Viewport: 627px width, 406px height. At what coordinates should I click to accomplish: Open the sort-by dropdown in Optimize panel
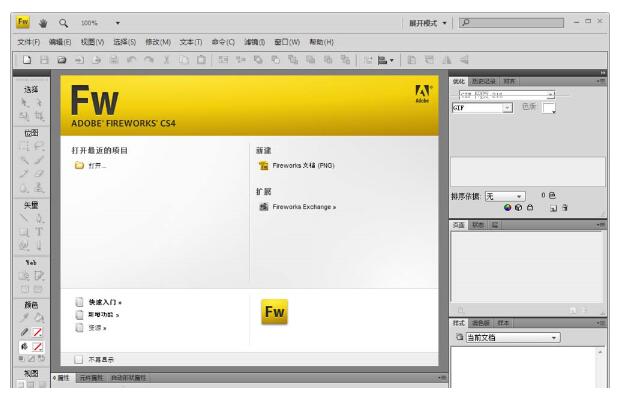coord(505,196)
